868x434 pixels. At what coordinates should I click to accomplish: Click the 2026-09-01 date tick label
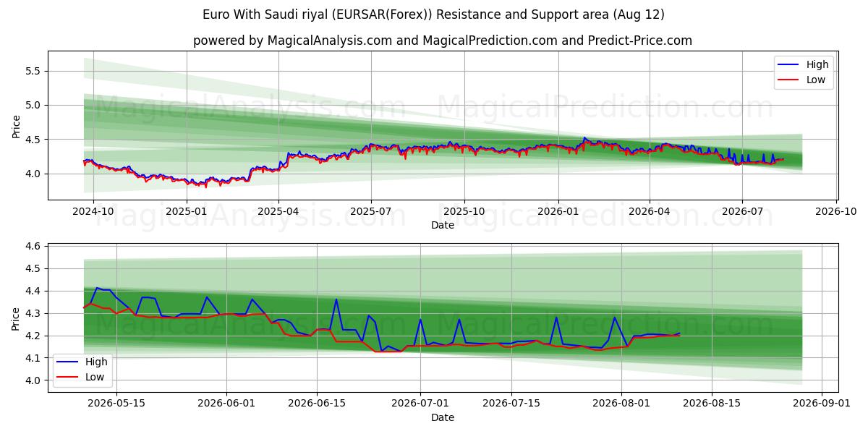pos(822,403)
